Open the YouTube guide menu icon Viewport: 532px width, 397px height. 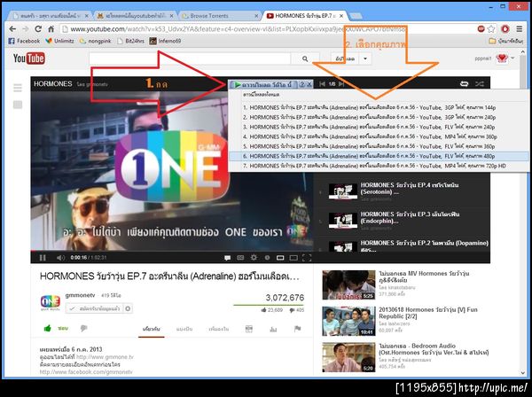(18, 88)
